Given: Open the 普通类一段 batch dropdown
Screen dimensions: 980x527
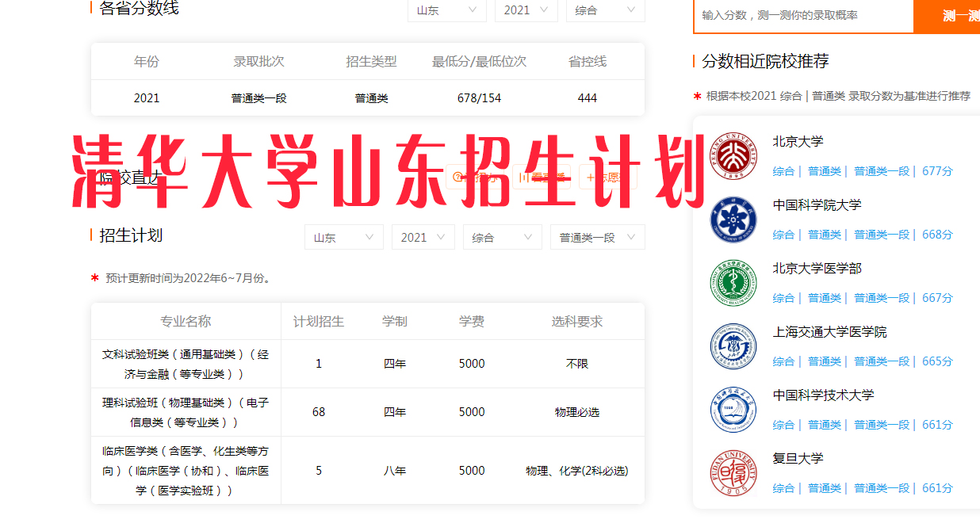Looking at the screenshot, I should pos(597,236).
